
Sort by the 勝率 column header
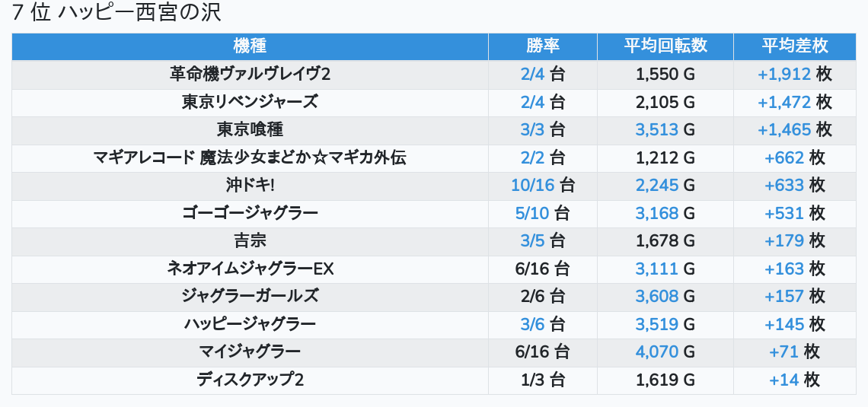pyautogui.click(x=542, y=46)
